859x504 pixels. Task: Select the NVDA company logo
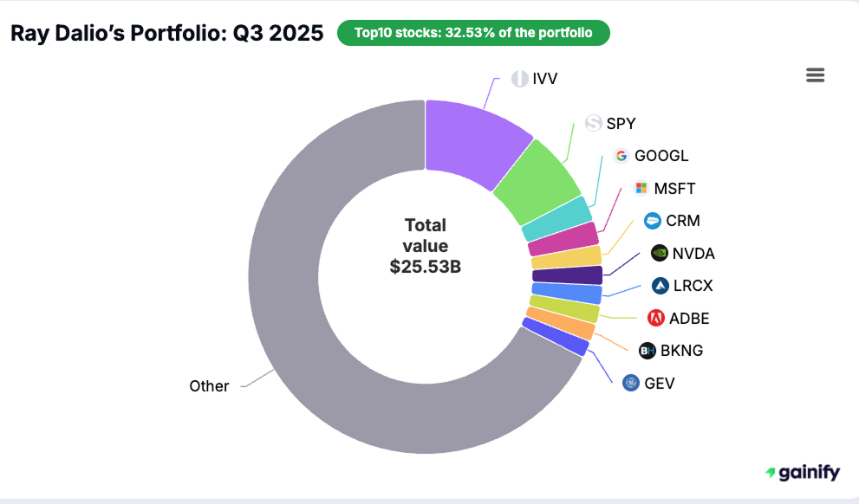tap(659, 254)
